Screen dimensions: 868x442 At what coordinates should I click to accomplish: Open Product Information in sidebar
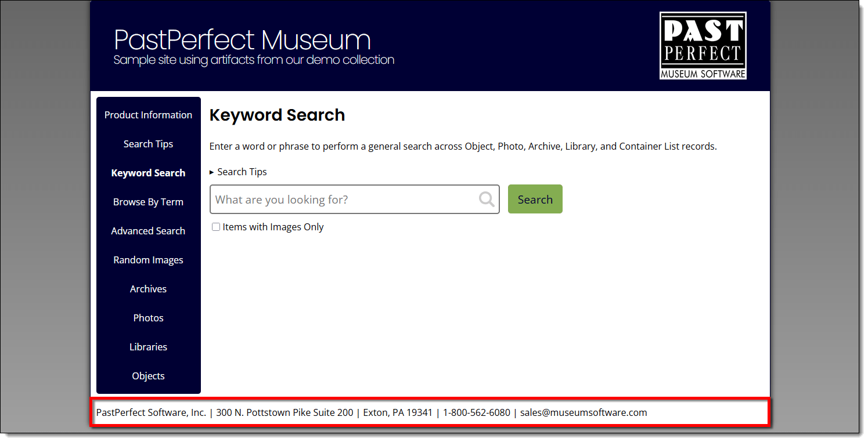(x=148, y=115)
